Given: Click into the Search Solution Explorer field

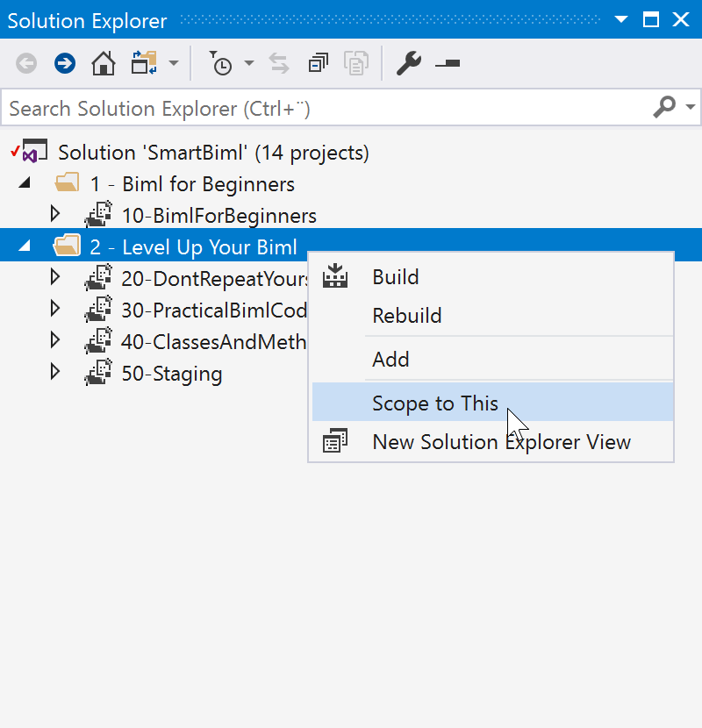Looking at the screenshot, I should (325, 109).
